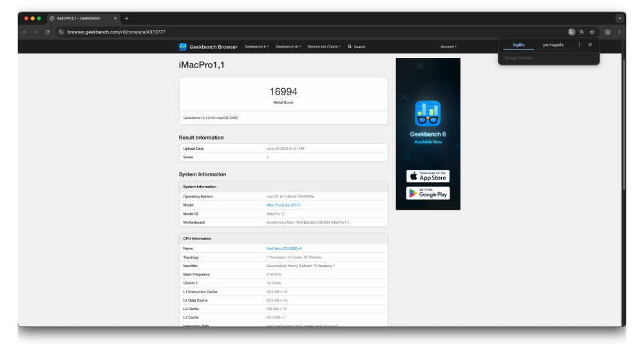Close the iMacPro1,1 - Geekbench tab
This screenshot has width=644, height=350.
[x=115, y=19]
